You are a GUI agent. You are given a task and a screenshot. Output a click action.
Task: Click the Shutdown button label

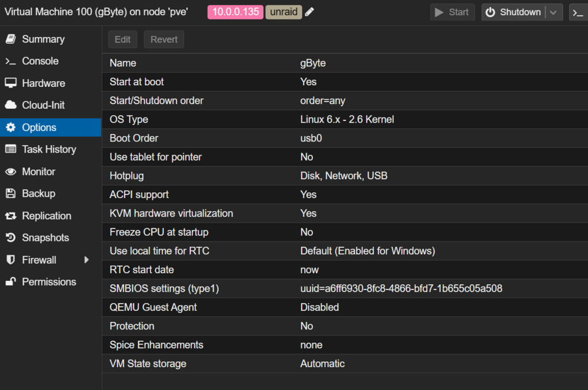pyautogui.click(x=520, y=12)
